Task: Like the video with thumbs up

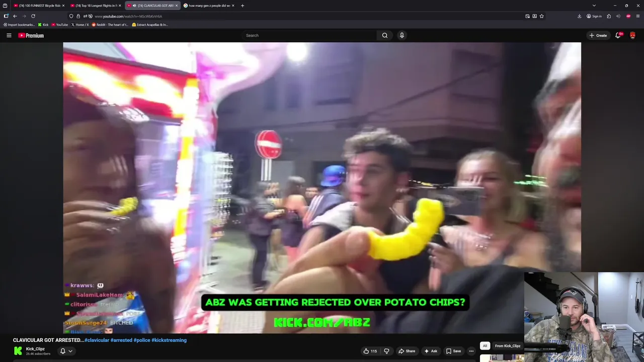Action: [x=370, y=351]
